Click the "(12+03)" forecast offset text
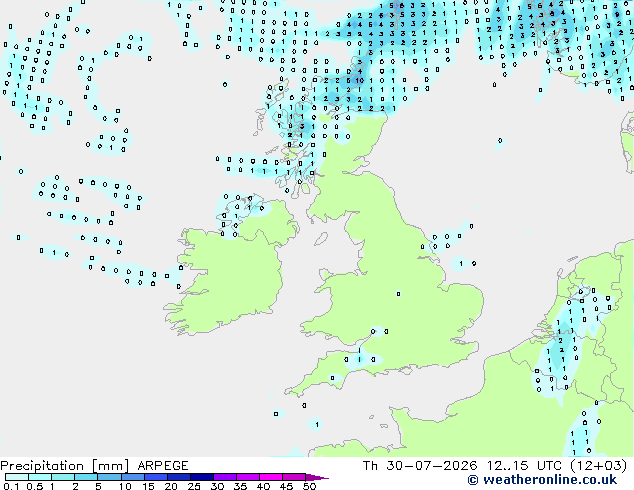 pos(599,466)
